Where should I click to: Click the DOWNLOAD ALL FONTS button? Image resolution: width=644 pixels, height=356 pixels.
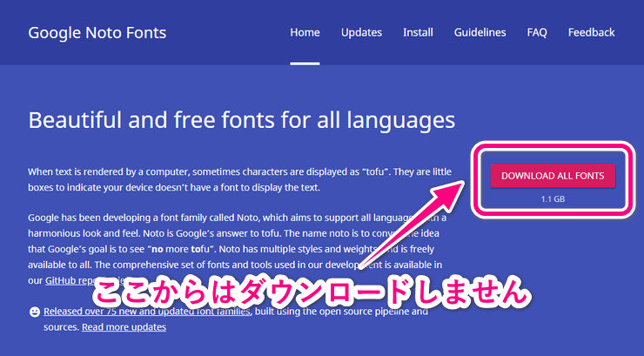(553, 176)
